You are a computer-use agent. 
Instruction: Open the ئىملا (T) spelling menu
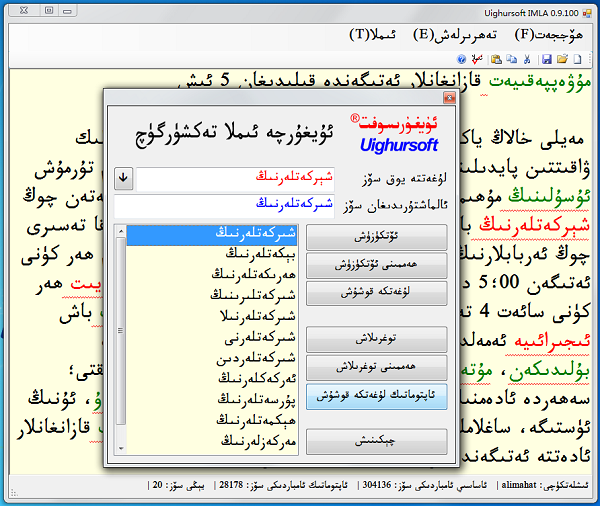pyautogui.click(x=372, y=35)
